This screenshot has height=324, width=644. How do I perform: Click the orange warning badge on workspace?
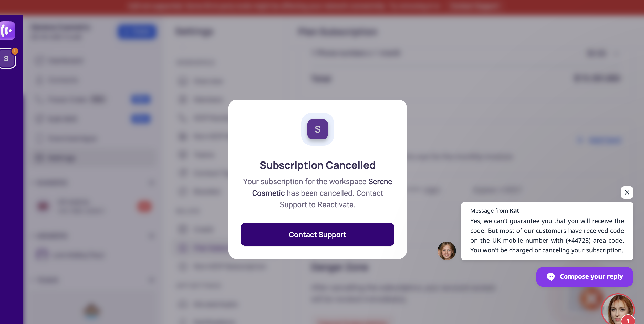point(15,51)
